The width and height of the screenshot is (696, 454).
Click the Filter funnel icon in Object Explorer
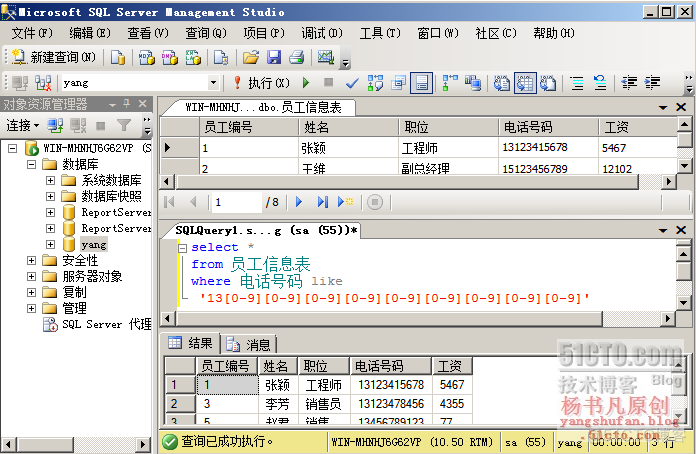point(124,126)
